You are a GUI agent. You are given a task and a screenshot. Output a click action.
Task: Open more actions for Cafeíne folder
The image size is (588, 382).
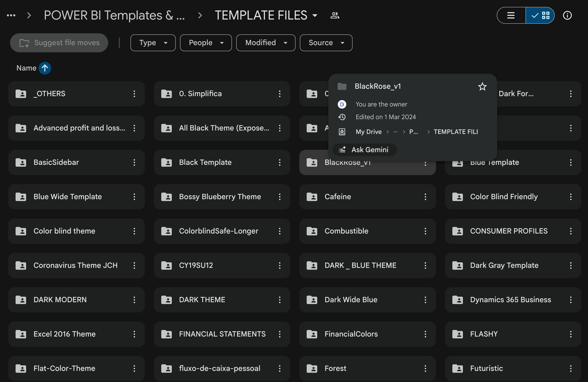(x=425, y=197)
